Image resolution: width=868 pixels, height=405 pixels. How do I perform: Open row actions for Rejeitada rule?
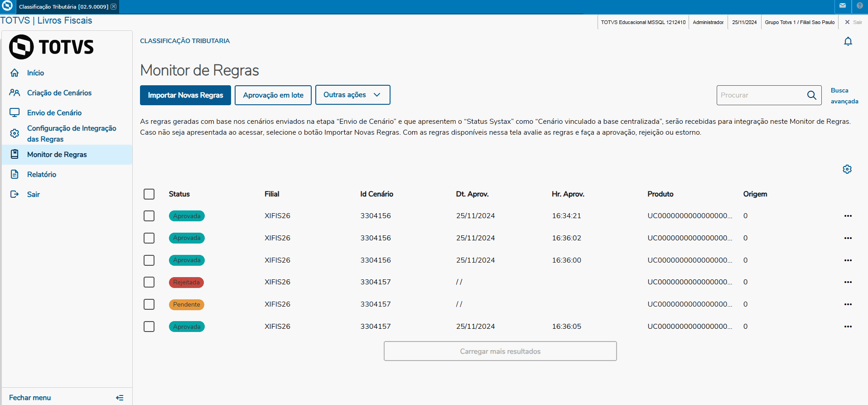tap(848, 282)
